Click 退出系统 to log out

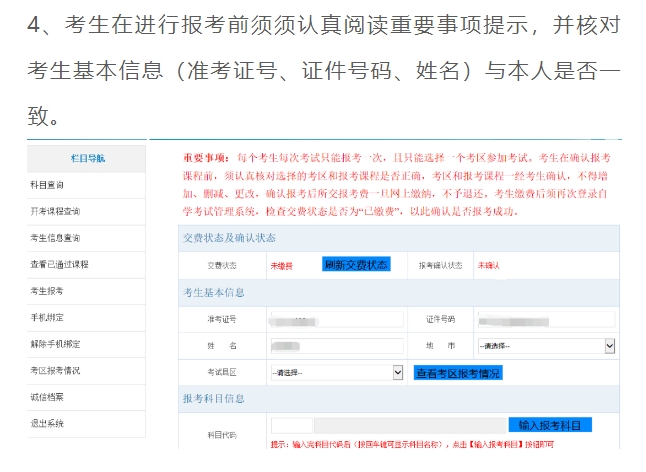point(48,423)
